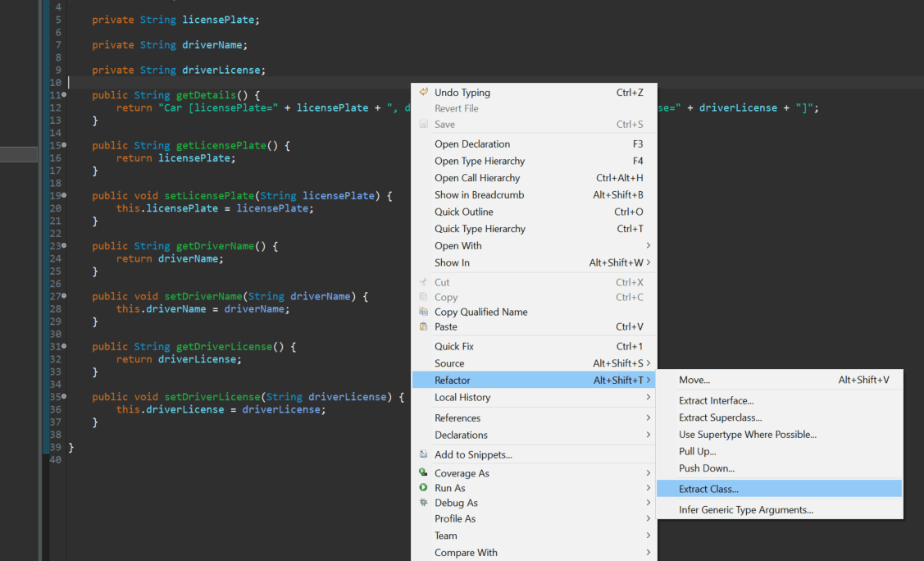
Task: Open the Source submenu
Action: pyautogui.click(x=534, y=363)
